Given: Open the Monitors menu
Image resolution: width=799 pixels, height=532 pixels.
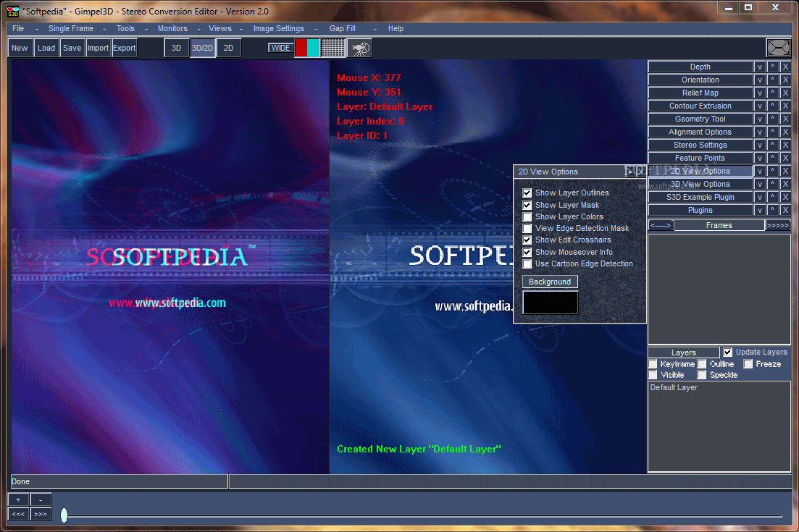Looking at the screenshot, I should point(172,28).
